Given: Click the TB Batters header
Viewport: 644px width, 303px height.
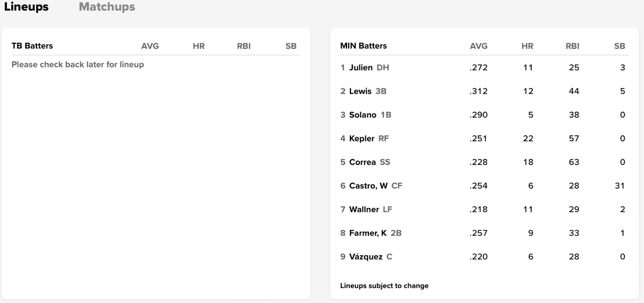Looking at the screenshot, I should [32, 46].
